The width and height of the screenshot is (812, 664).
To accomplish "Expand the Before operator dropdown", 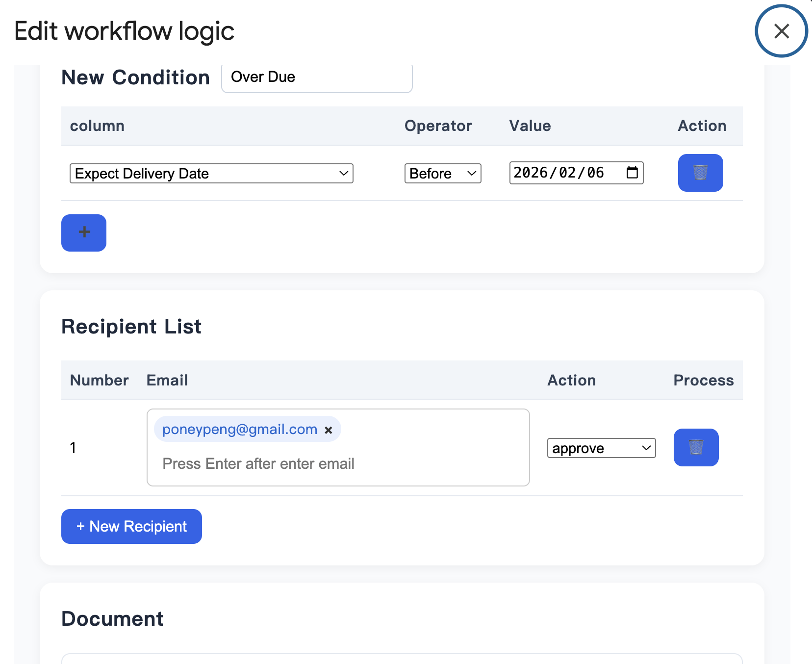I will (x=442, y=174).
